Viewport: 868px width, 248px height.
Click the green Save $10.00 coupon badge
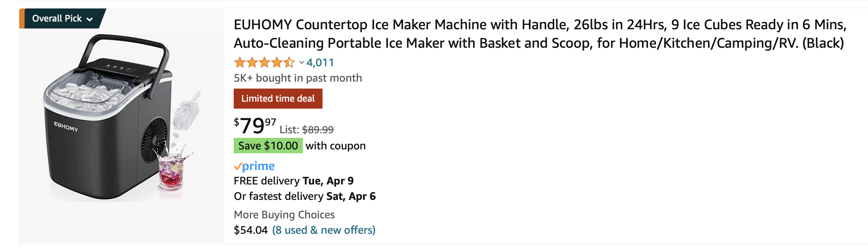pyautogui.click(x=267, y=146)
